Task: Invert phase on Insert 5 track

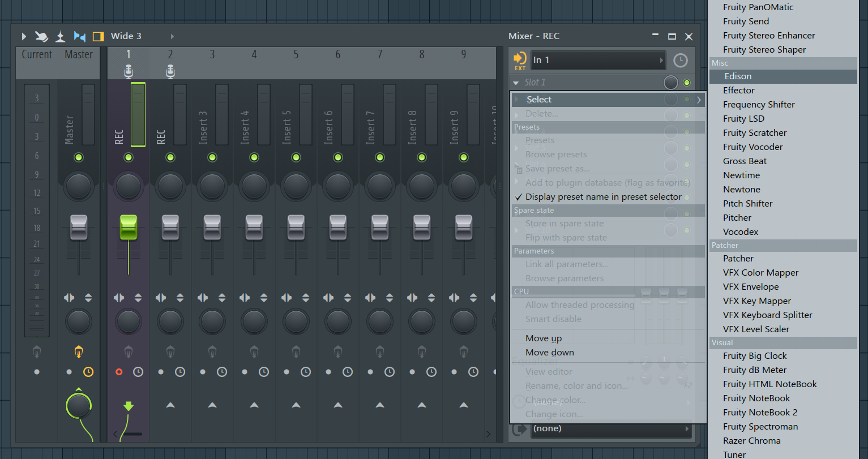Action: point(306,298)
